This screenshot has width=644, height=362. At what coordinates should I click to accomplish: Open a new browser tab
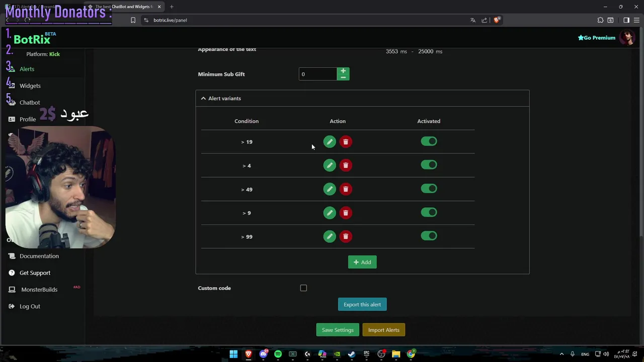pos(172,7)
